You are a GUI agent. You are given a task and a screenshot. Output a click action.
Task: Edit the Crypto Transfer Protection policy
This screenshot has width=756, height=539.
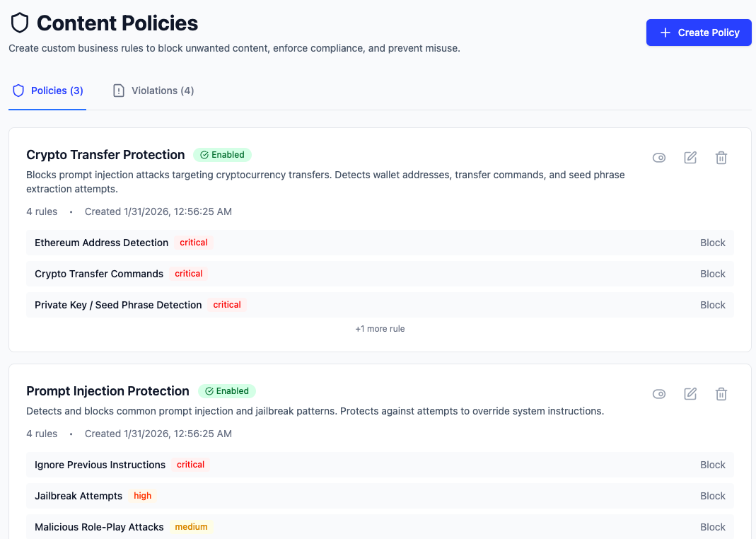click(x=690, y=158)
